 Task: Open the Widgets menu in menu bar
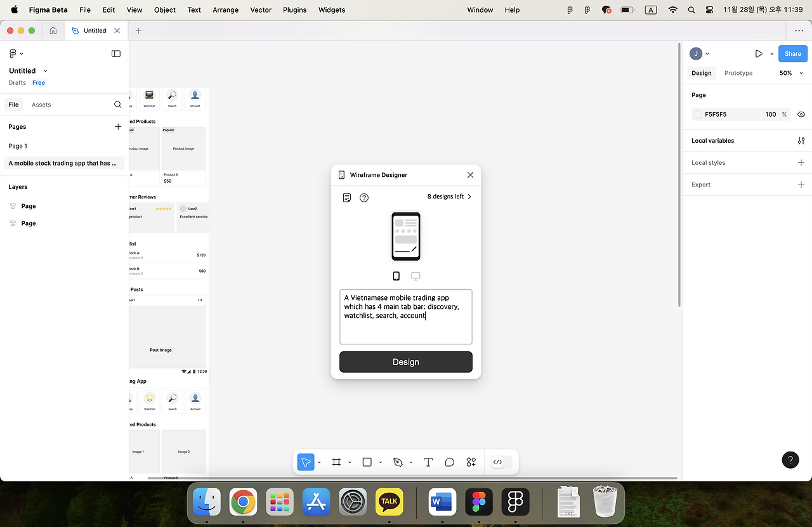point(332,10)
